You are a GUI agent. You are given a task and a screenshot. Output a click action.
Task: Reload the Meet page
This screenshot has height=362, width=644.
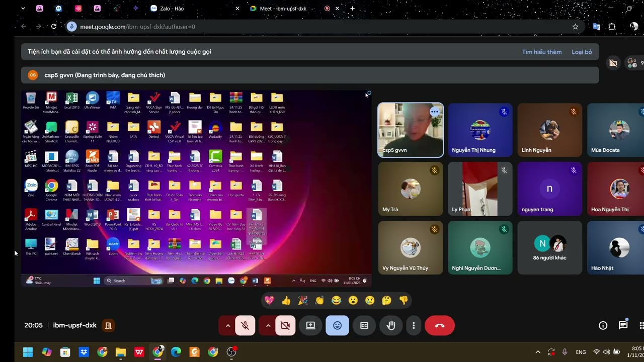click(54, 27)
